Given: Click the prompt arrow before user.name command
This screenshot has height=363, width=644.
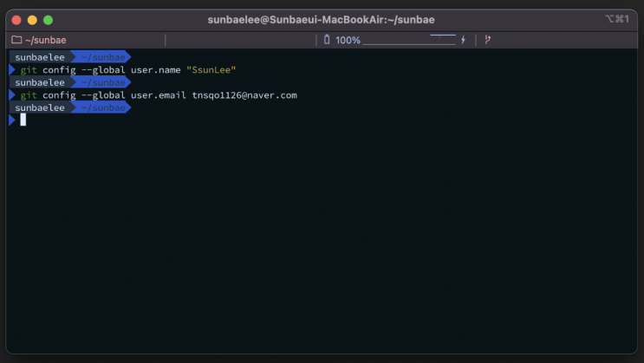Looking at the screenshot, I should (12, 70).
